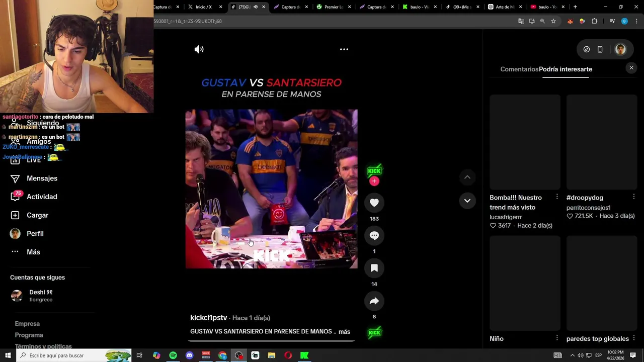This screenshot has height=362, width=644.
Task: Close the right side panel
Action: (631, 68)
